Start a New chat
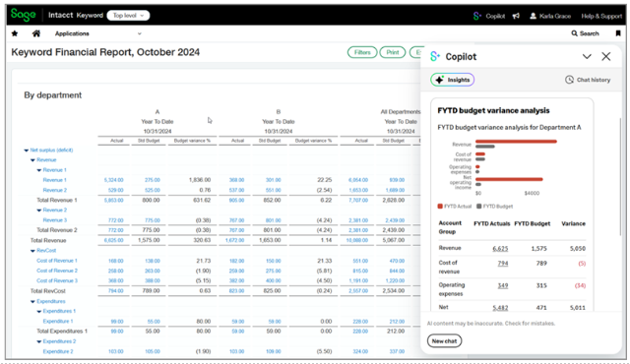The width and height of the screenshot is (630, 364). [x=444, y=341]
